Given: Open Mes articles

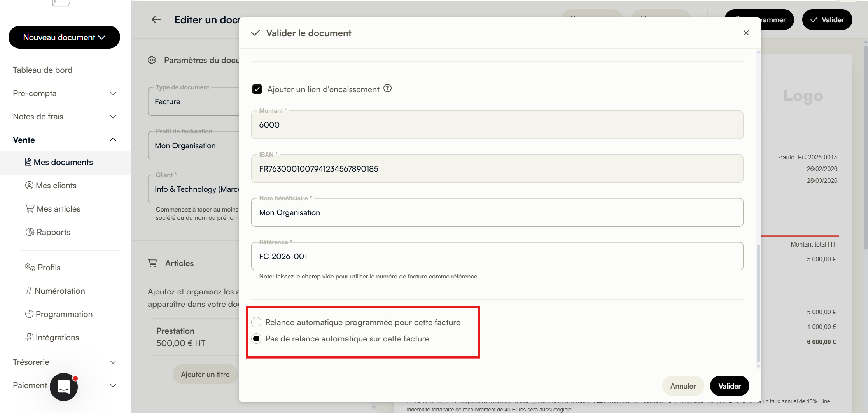Looking at the screenshot, I should click(x=58, y=209).
